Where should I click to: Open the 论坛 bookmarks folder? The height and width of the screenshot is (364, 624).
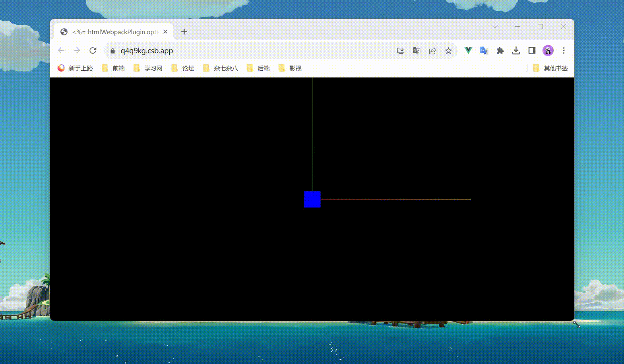click(183, 68)
